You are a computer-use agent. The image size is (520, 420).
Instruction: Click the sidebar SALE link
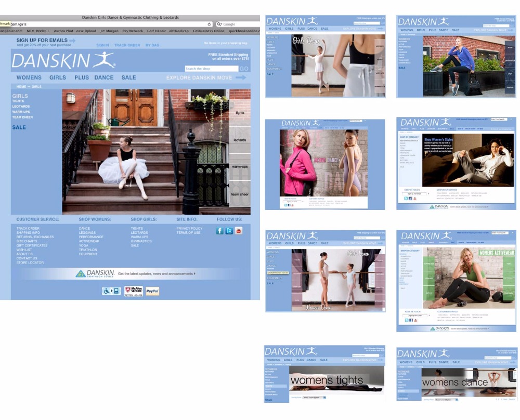19,127
